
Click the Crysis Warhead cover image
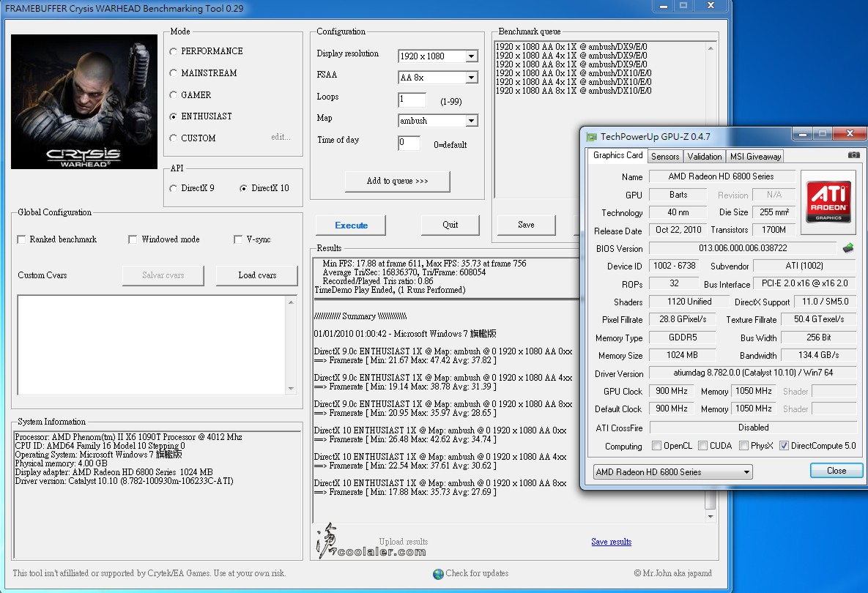[x=84, y=102]
